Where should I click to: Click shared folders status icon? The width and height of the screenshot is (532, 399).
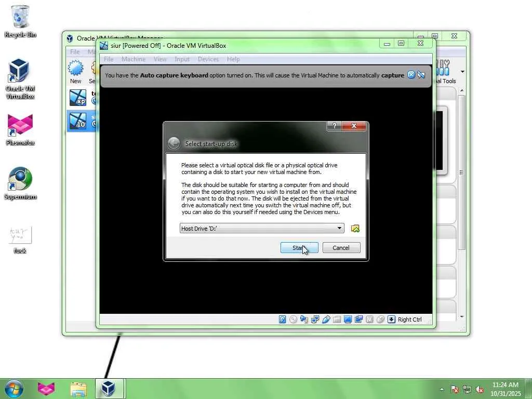tap(337, 320)
